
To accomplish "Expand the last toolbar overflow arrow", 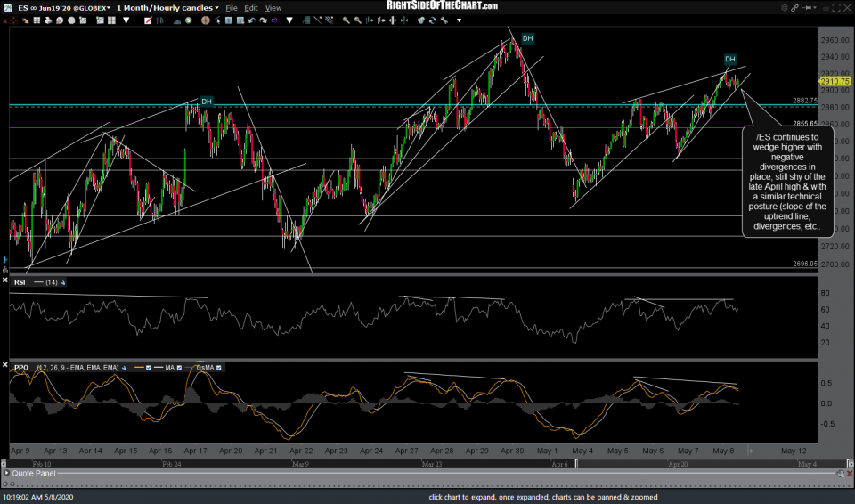I will [x=460, y=20].
